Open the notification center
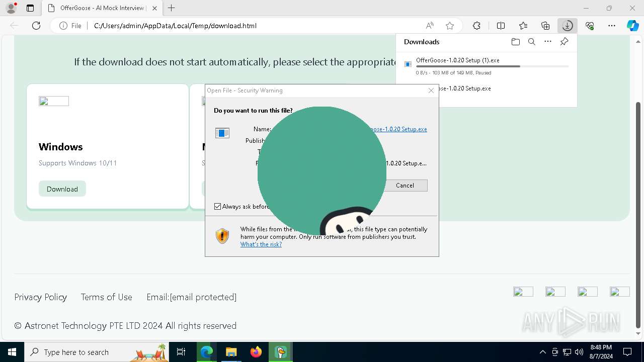644x362 pixels. 627,352
